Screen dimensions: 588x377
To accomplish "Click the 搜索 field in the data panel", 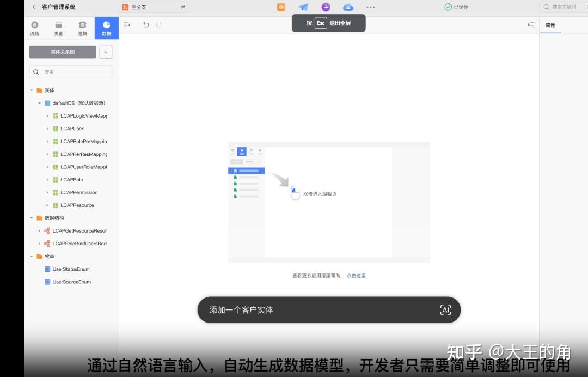I will coord(70,72).
